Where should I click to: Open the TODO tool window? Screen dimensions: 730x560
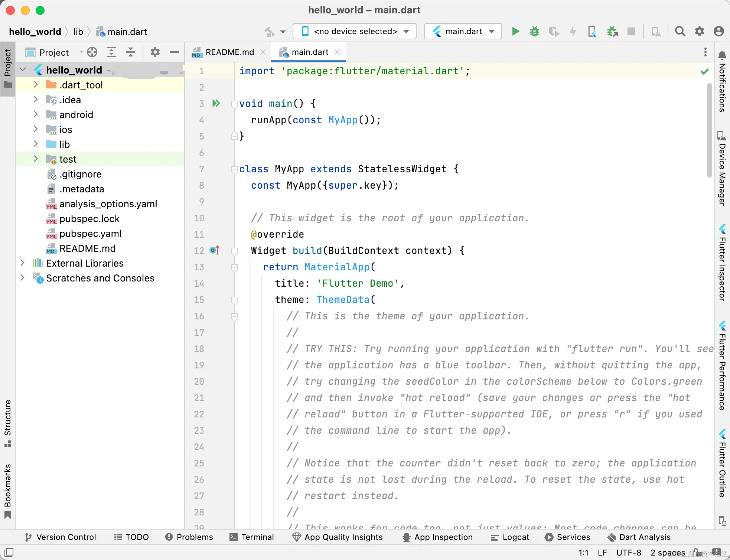tap(131, 537)
